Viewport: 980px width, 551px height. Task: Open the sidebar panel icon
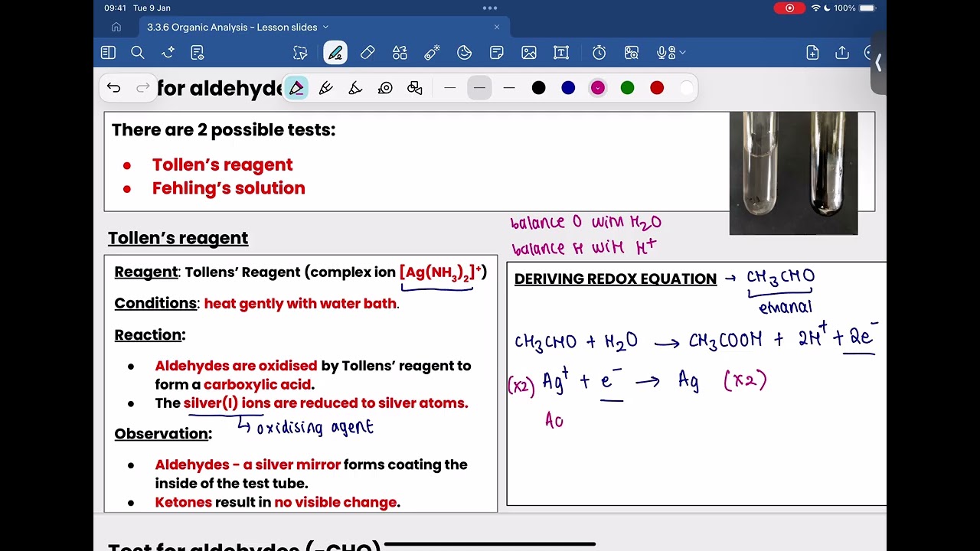click(108, 53)
